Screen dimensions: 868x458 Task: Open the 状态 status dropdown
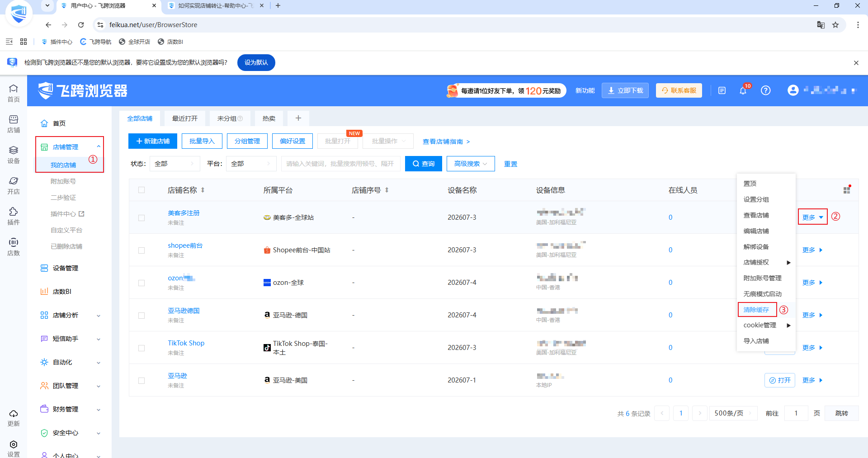(175, 164)
